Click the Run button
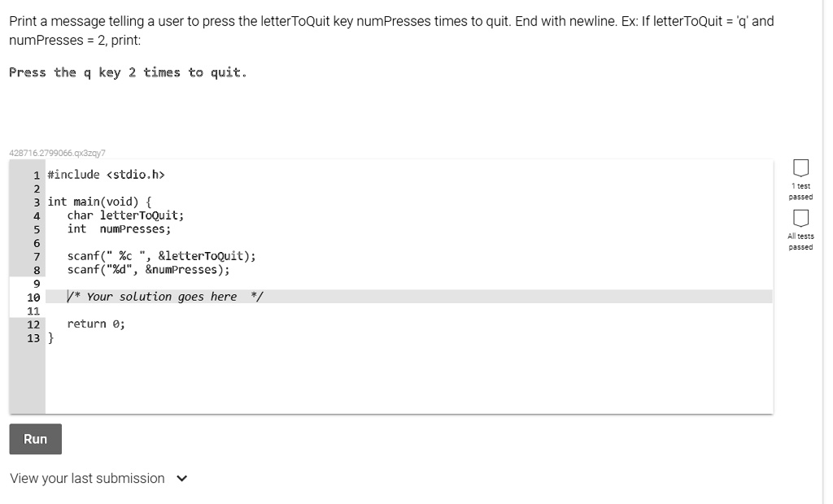 (x=35, y=439)
